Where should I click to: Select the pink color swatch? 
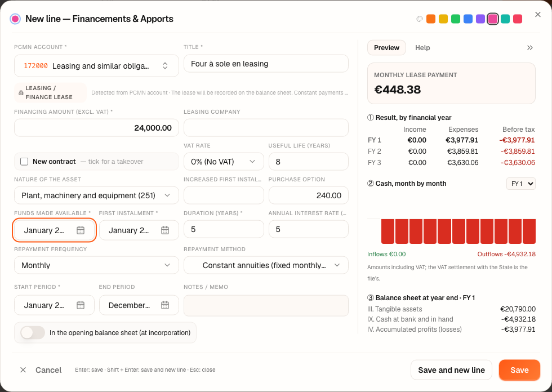pos(493,19)
